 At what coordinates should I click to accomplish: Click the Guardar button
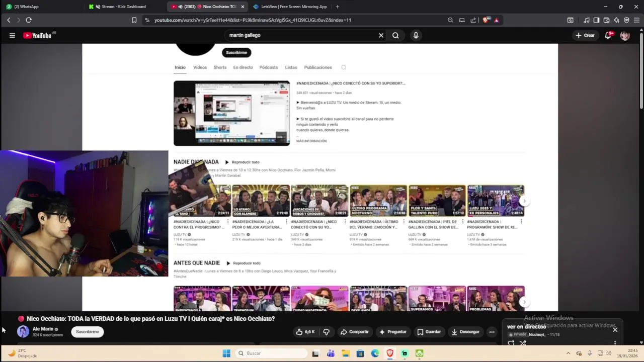(429, 332)
